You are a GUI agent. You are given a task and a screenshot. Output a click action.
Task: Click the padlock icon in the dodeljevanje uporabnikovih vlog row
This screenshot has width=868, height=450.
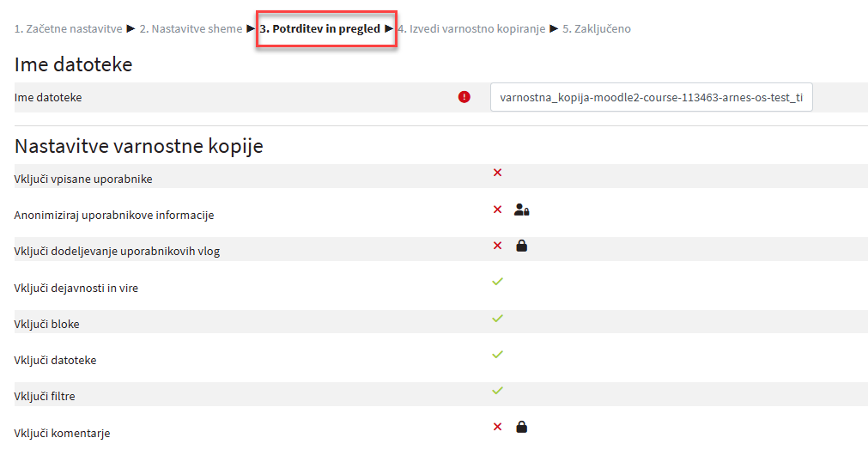tap(521, 246)
